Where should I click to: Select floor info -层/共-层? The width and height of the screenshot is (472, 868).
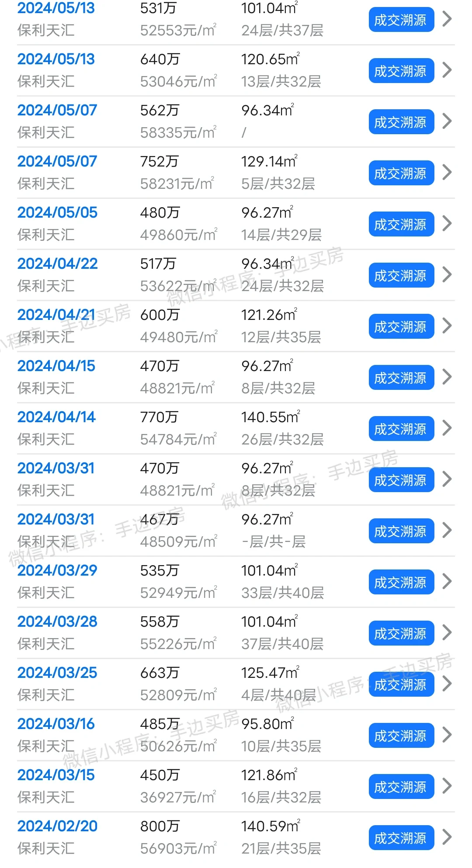click(x=274, y=542)
